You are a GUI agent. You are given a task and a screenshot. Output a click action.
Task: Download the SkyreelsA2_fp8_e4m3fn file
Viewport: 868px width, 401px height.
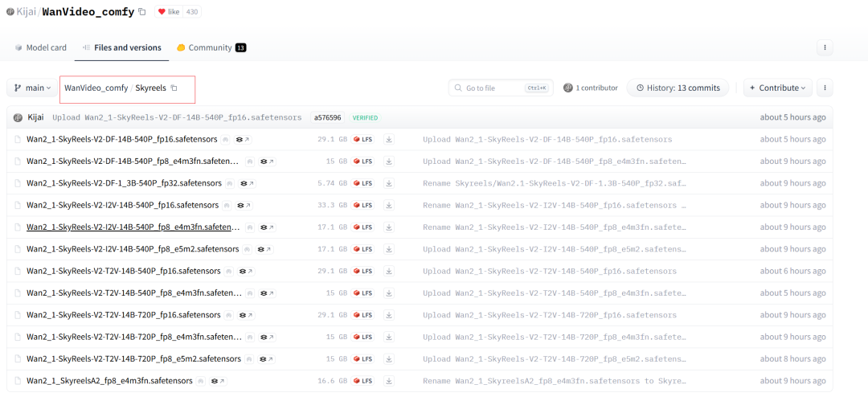click(x=389, y=381)
